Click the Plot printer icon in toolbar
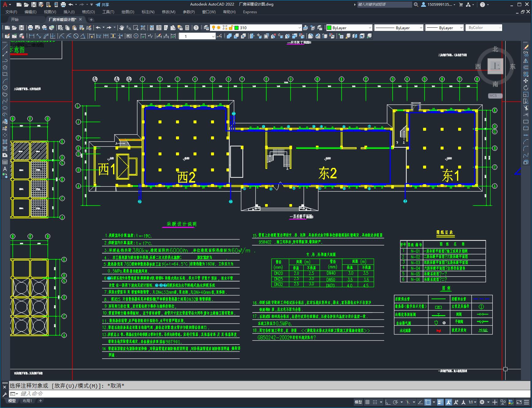 click(30, 28)
